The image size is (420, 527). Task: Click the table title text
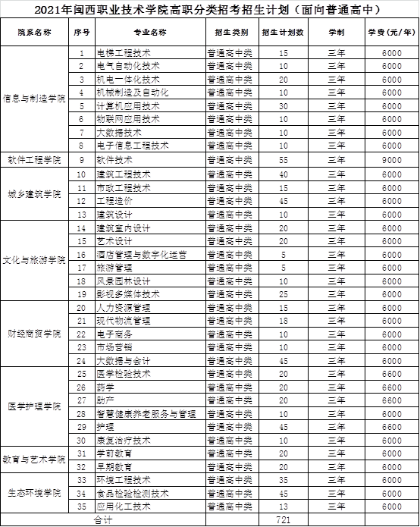click(x=208, y=9)
